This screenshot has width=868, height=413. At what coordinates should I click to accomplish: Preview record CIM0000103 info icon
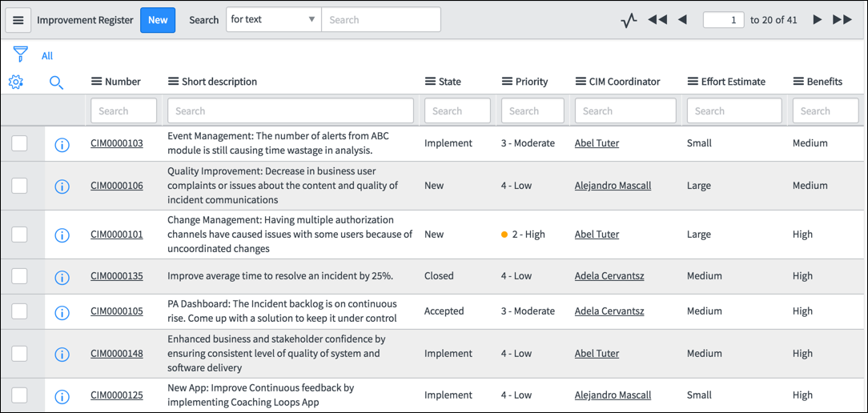point(62,145)
